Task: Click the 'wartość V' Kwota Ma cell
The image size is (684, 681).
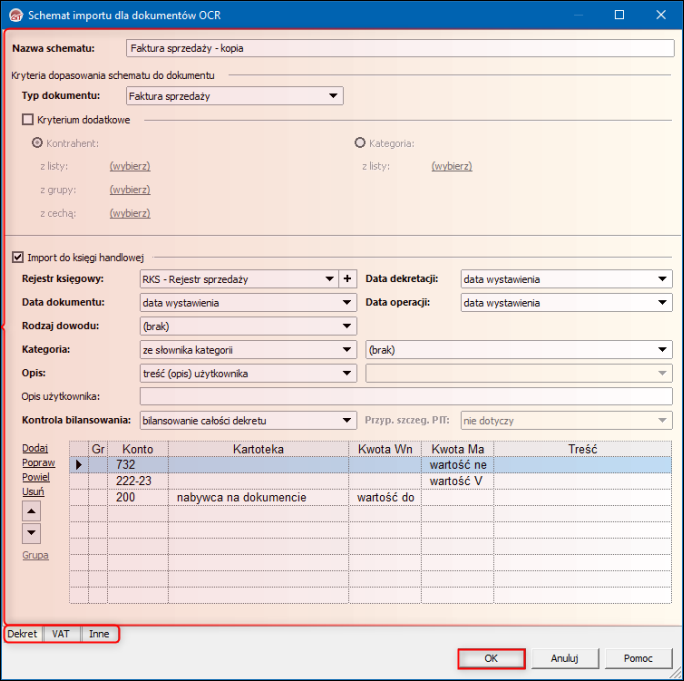Action: click(458, 481)
